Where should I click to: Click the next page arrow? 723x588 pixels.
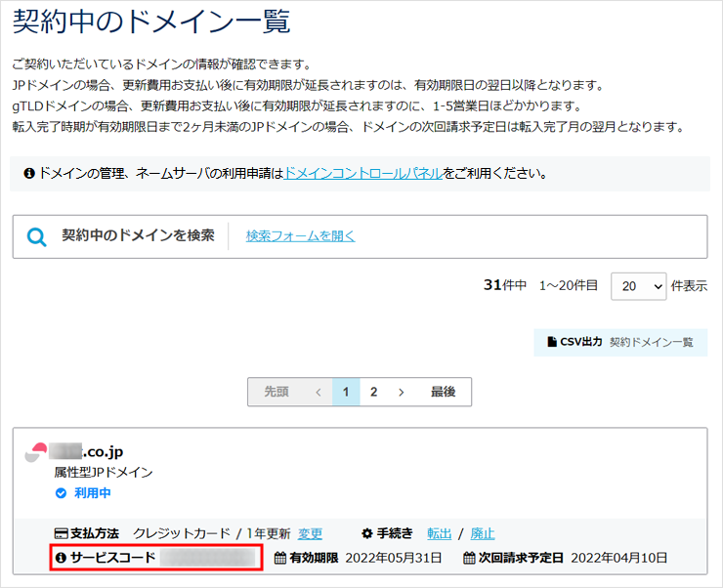402,392
